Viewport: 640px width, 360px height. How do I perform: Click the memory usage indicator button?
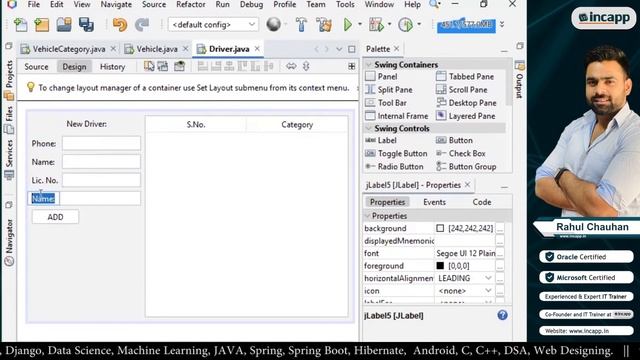click(466, 25)
